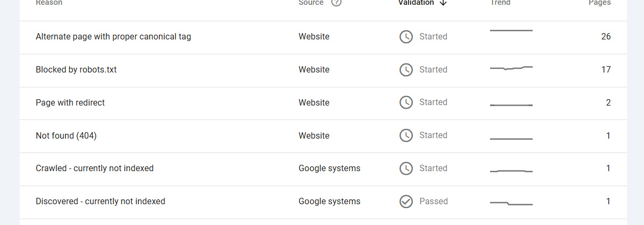644x225 pixels.
Task: Click page count 26 in Alternate page row
Action: [x=606, y=37]
